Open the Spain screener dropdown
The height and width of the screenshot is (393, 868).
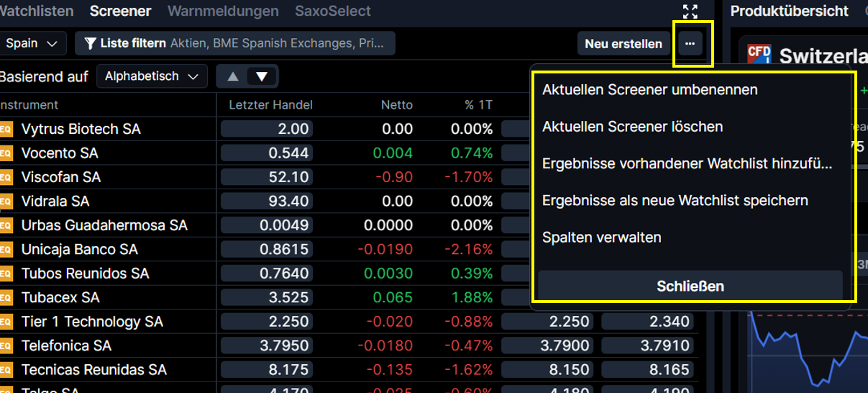(x=31, y=43)
